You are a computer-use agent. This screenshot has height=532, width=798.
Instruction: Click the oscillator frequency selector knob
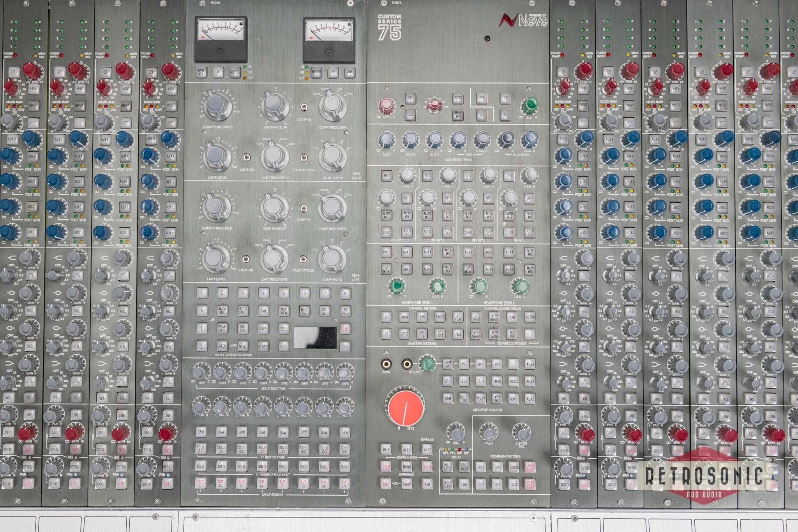tap(434, 106)
